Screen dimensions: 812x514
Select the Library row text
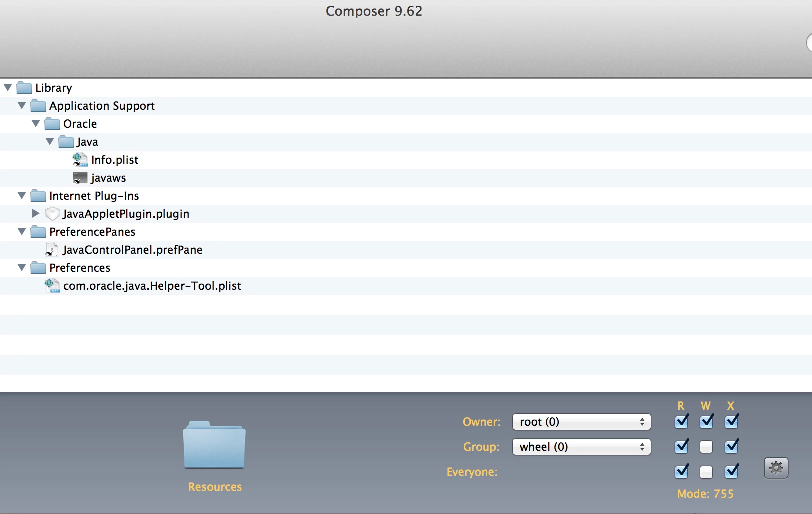click(54, 88)
